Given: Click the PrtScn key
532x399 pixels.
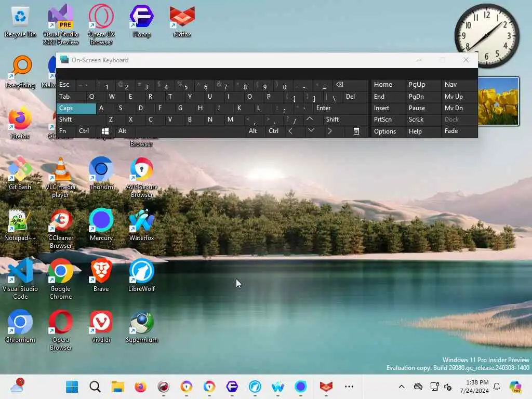Looking at the screenshot, I should pyautogui.click(x=388, y=119).
